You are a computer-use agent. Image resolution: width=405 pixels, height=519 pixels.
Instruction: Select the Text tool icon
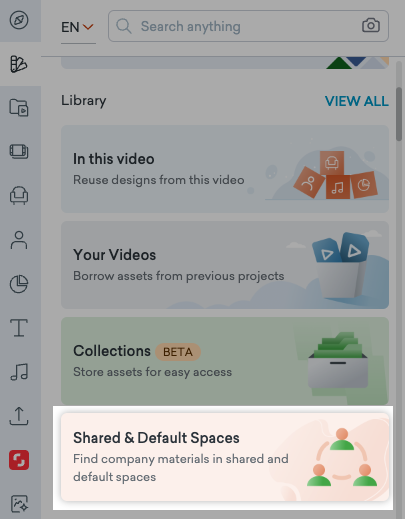19,328
